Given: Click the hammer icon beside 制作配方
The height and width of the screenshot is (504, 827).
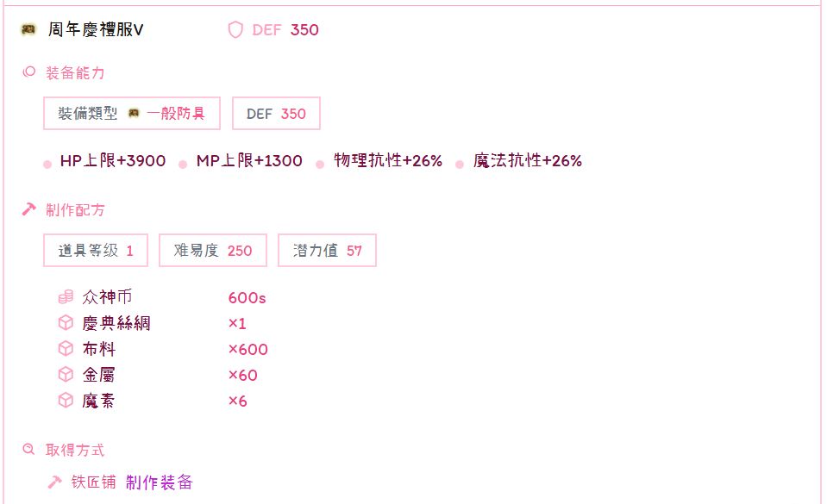Looking at the screenshot, I should pos(28,209).
